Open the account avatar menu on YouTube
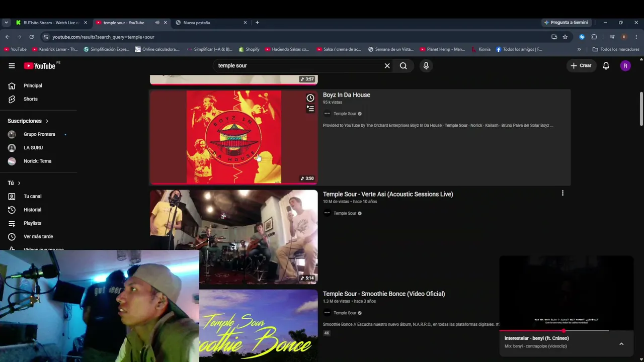644x362 pixels. pos(625,66)
